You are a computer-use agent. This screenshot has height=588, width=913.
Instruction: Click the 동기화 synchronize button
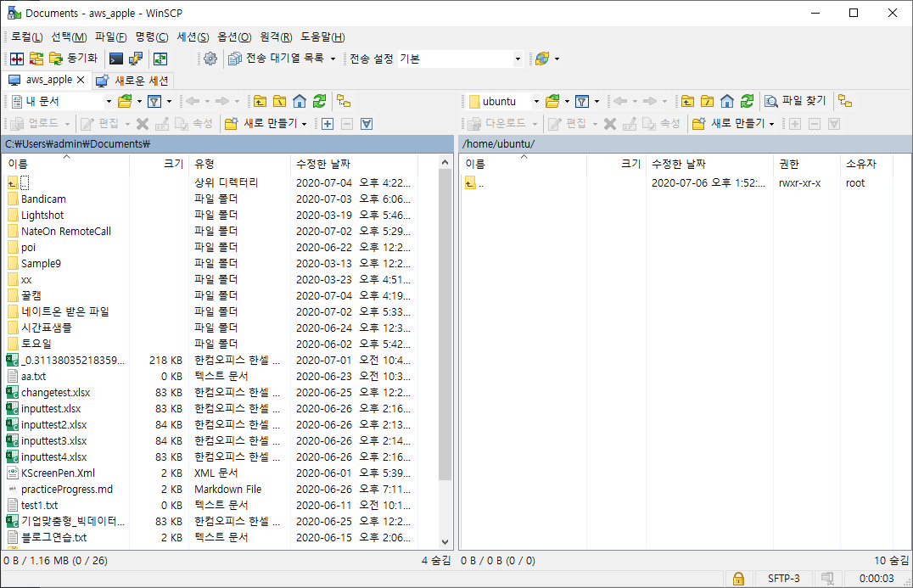(73, 59)
